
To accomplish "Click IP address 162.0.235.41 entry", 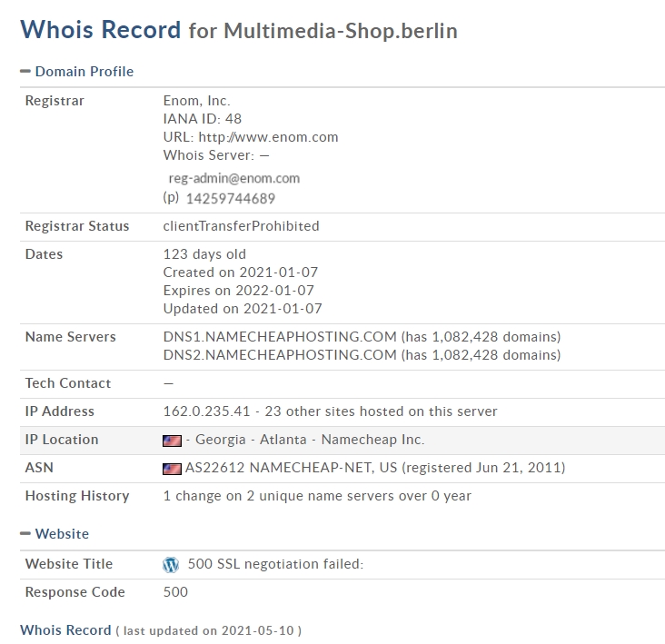I will (x=206, y=411).
